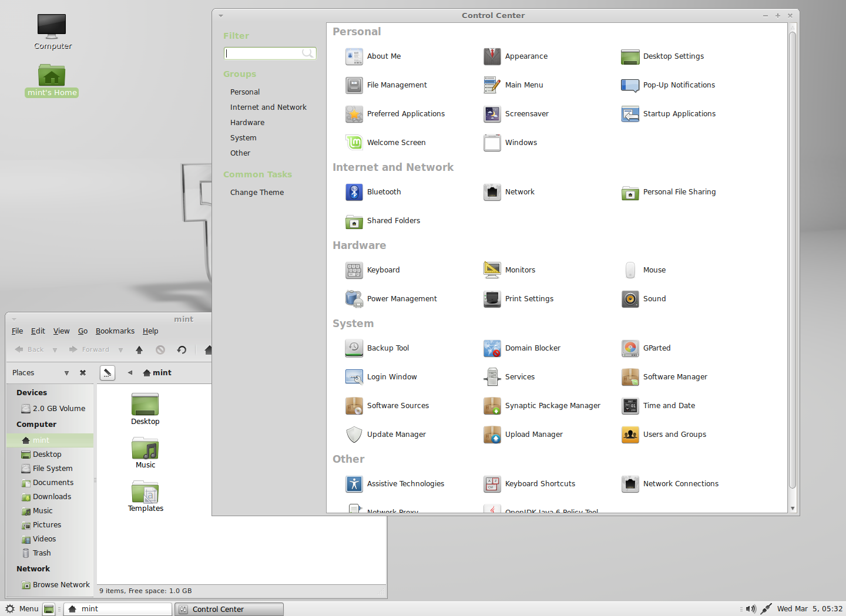
Task: Launch the Backup Tool
Action: [378, 348]
